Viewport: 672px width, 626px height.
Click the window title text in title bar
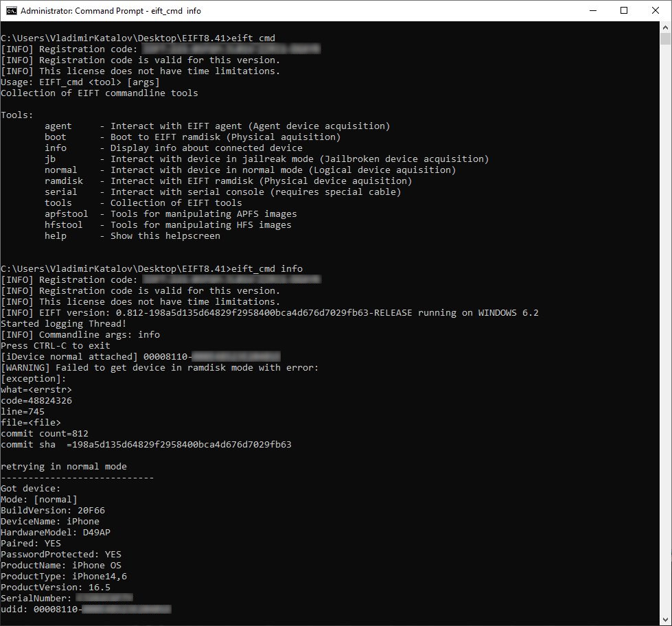pyautogui.click(x=111, y=11)
